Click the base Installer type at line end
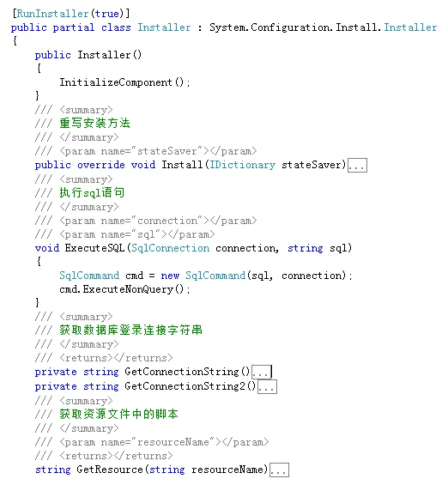 point(410,27)
